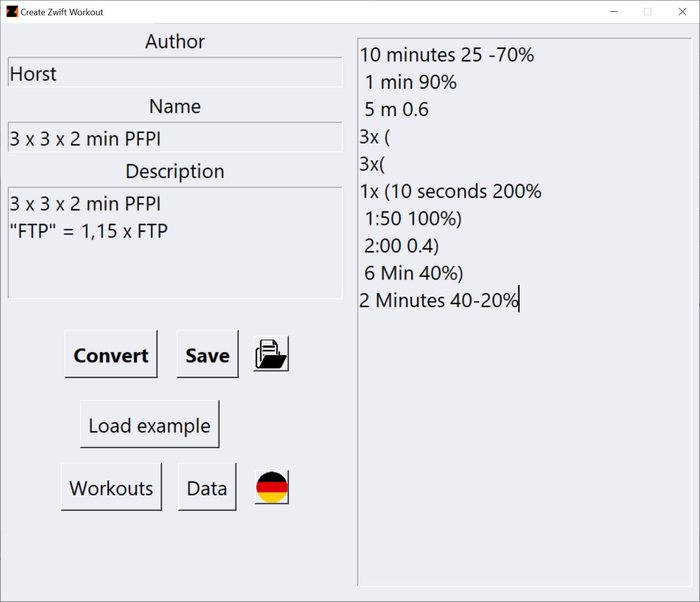Save the workout with the Save button
This screenshot has width=700, height=602.
[207, 354]
